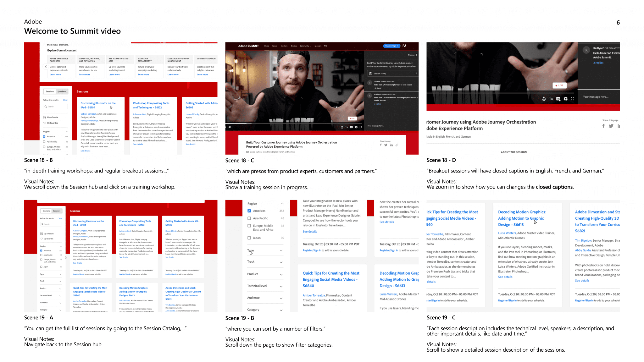Viewport: 644px width, 362px height.
Task: Share on LinkedIn in Scene 18-C
Action: tap(391, 145)
